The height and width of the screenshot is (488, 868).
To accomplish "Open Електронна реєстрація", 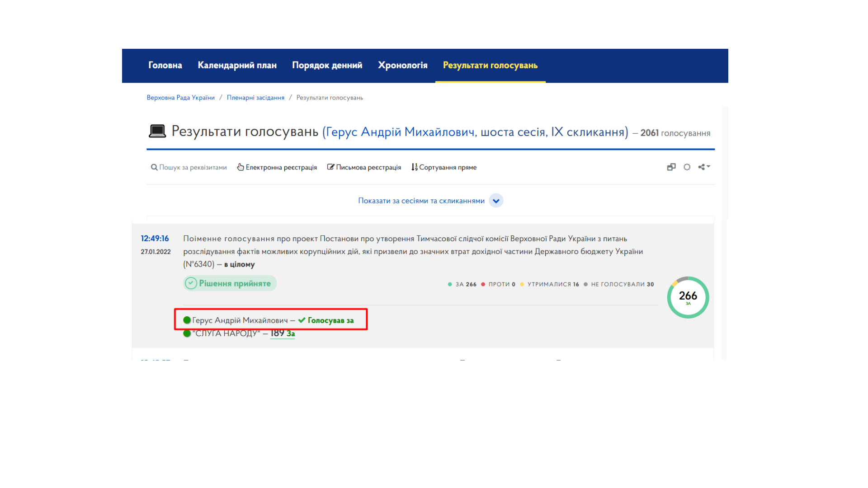I will 281,167.
